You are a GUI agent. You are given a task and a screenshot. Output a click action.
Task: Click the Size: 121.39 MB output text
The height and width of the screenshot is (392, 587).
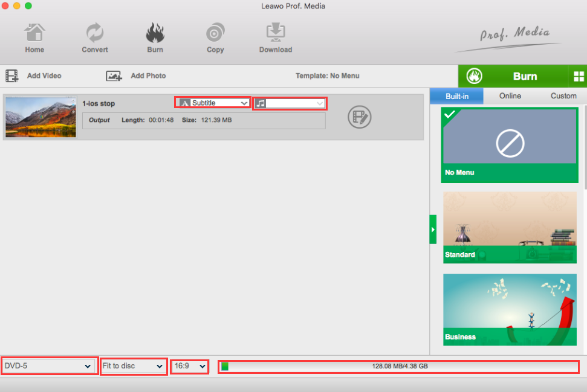click(x=207, y=120)
